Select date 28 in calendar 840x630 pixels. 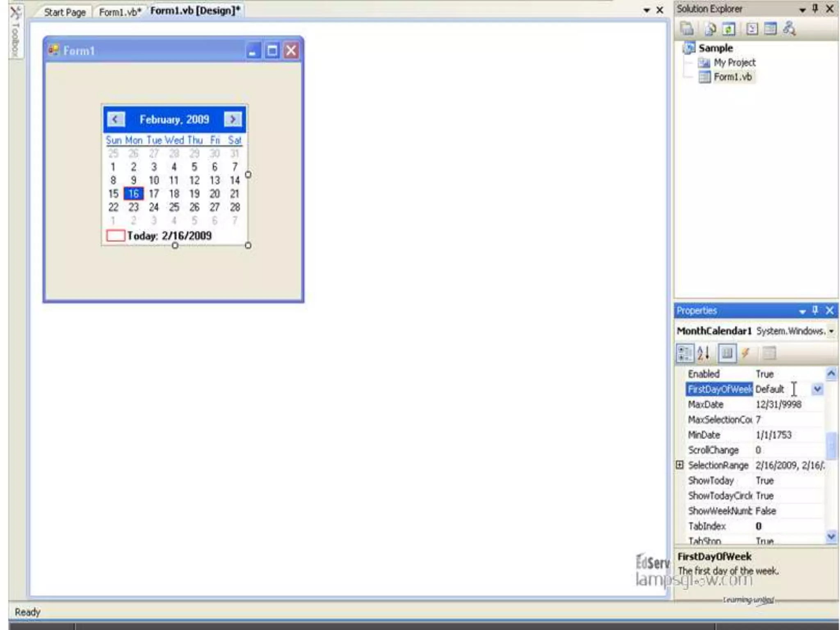point(235,207)
